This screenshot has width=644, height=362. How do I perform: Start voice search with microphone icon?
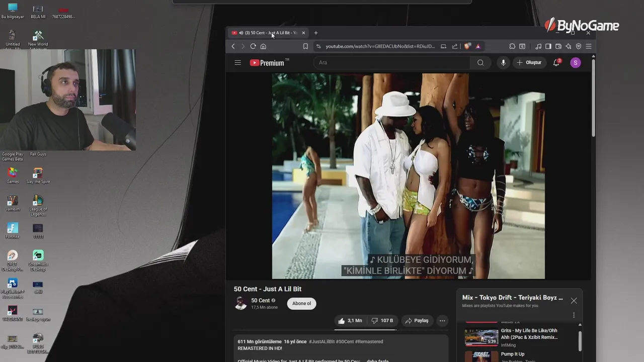(x=503, y=63)
